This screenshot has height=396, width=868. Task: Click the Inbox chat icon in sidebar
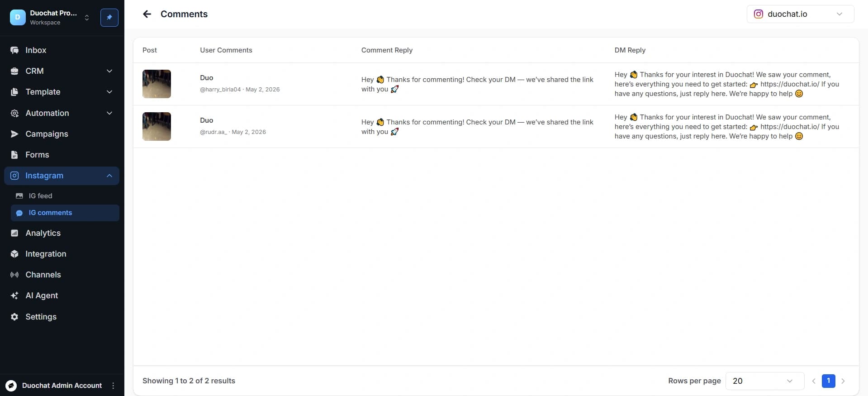(x=14, y=50)
